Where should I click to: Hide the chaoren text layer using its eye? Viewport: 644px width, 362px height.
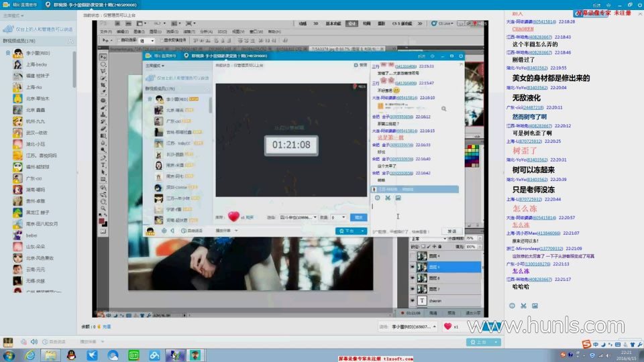pos(413,300)
